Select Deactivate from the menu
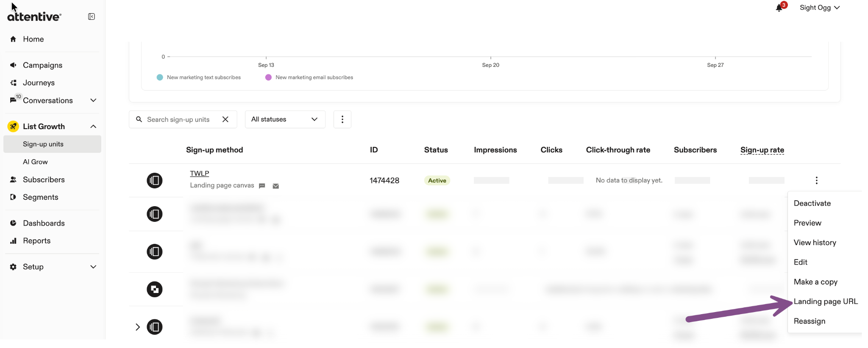The width and height of the screenshot is (868, 348). click(x=812, y=203)
